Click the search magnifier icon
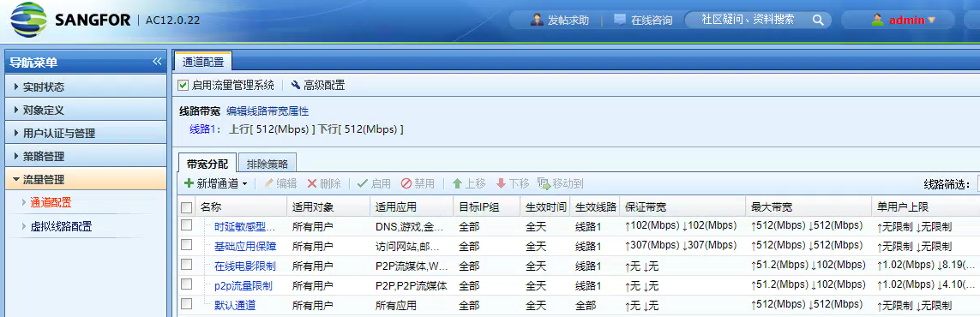 817,20
